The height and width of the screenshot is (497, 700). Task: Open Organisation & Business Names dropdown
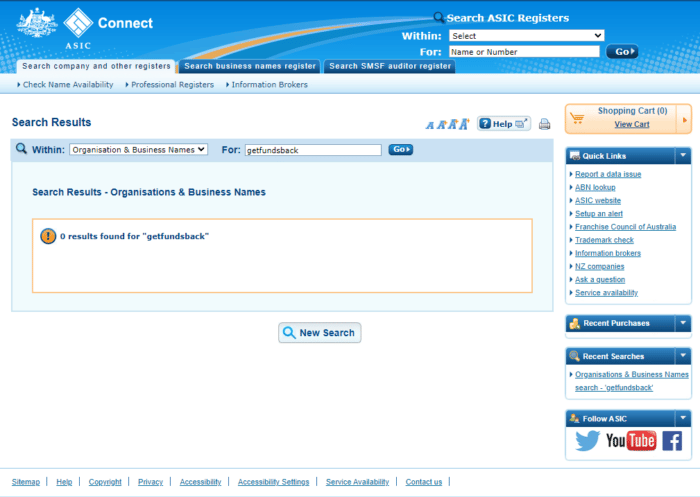138,150
